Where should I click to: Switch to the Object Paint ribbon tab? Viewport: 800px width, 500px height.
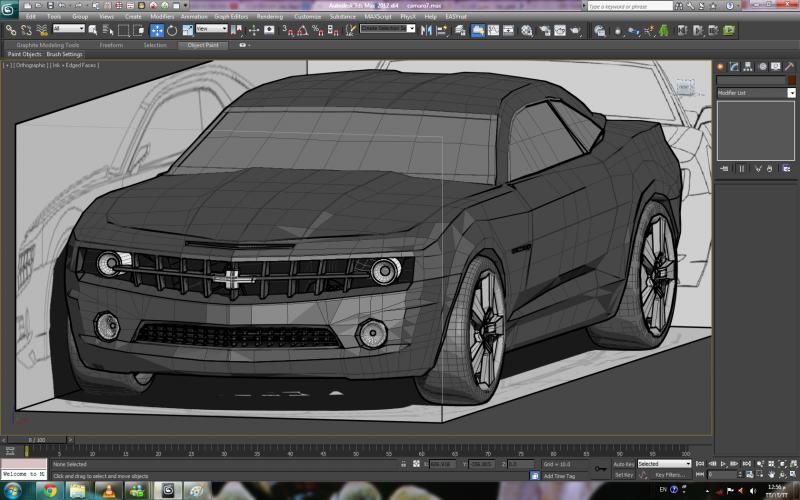click(200, 45)
